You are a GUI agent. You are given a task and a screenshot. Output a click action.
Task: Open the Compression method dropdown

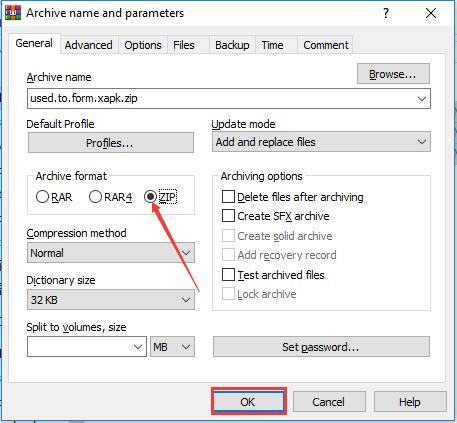(111, 253)
